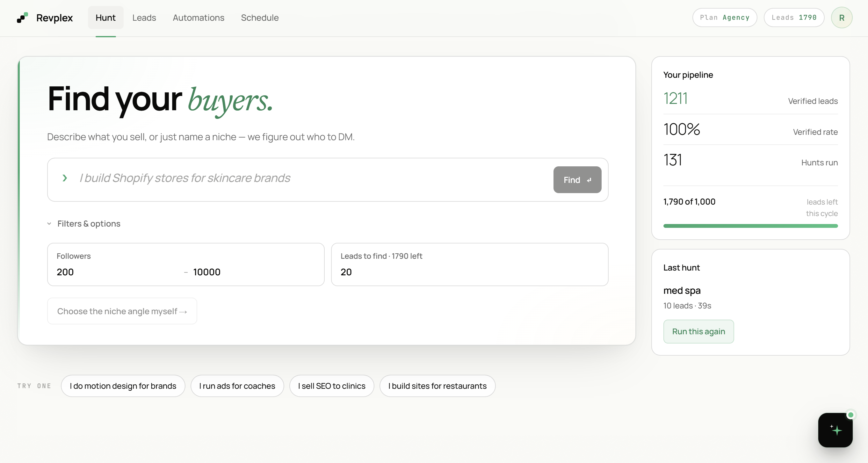This screenshot has width=868, height=463.
Task: Click the "1,790 of 1,000" text
Action: click(690, 202)
